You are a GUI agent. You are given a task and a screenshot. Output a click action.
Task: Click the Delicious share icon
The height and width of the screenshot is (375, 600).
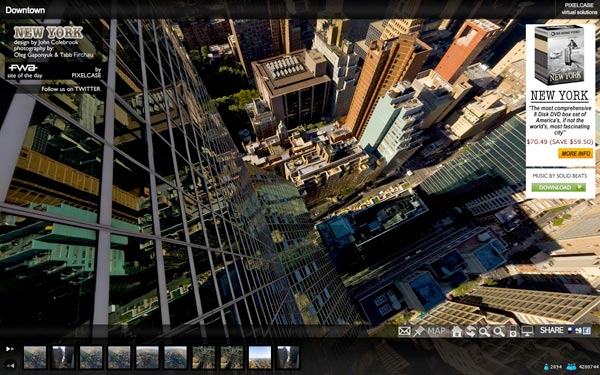(x=571, y=329)
